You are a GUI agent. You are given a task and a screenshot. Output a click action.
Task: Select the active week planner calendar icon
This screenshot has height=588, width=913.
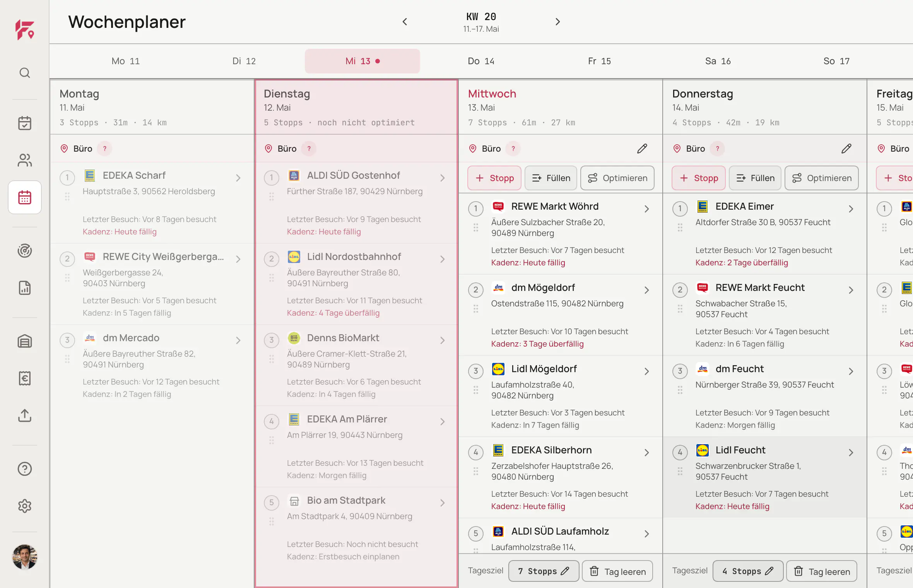click(x=25, y=197)
